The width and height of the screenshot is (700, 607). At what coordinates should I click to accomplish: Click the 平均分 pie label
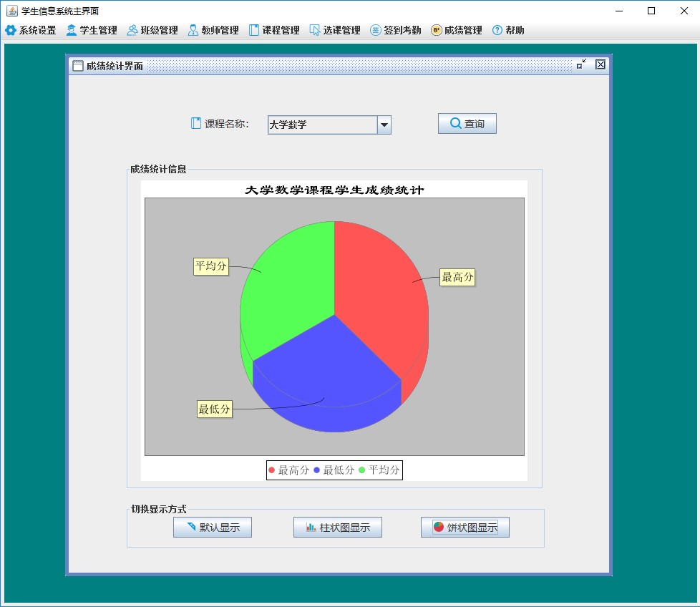pyautogui.click(x=211, y=266)
